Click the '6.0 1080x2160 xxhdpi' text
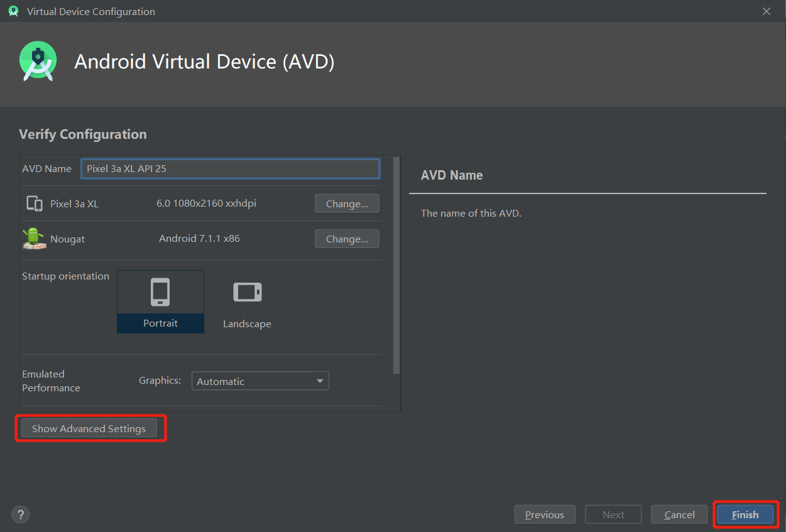The height and width of the screenshot is (532, 786). tap(206, 204)
